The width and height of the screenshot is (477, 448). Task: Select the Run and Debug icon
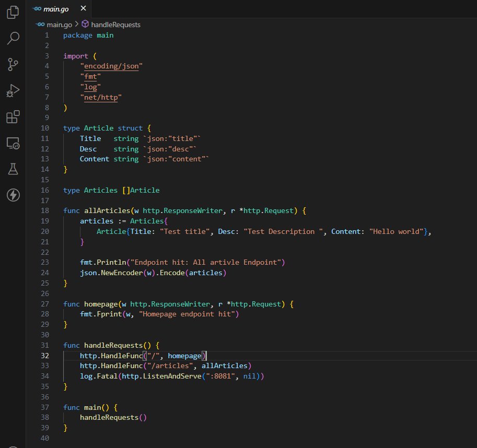pos(12,90)
